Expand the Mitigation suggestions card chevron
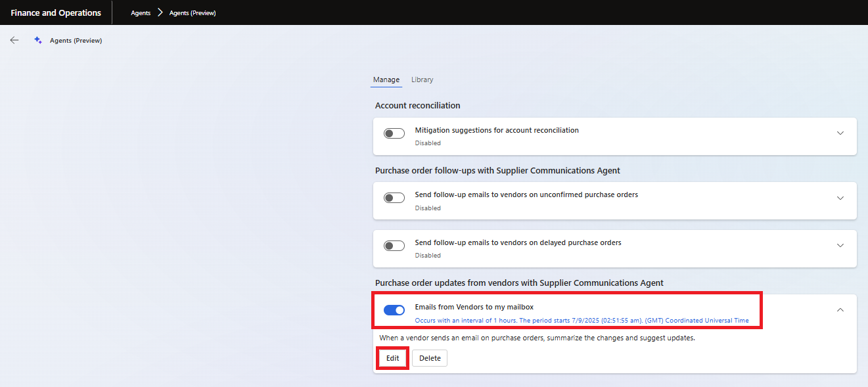 pos(840,133)
